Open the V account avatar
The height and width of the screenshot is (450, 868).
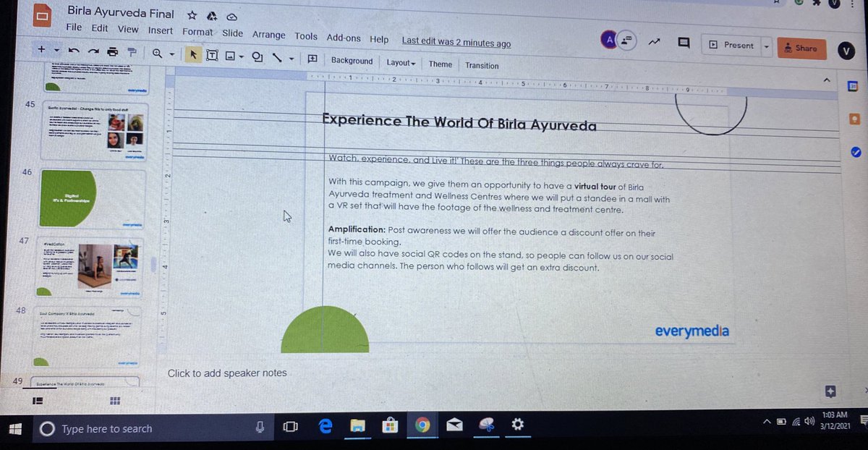coord(847,51)
